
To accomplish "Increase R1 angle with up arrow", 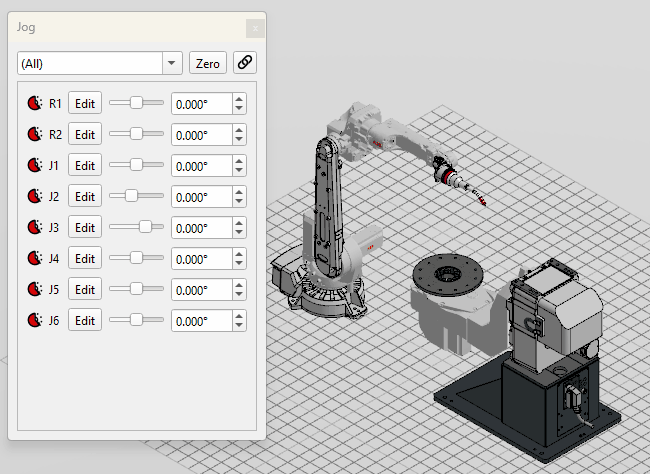I will tap(239, 99).
